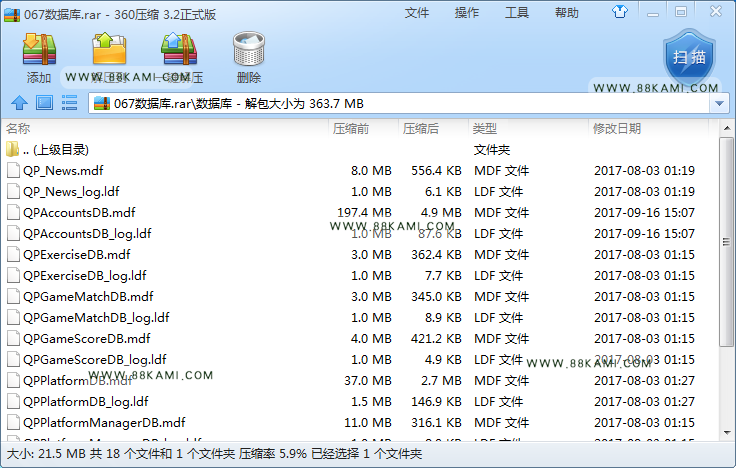Click the blue Scan (扫描) shield
This screenshot has width=736, height=468.
click(x=689, y=58)
